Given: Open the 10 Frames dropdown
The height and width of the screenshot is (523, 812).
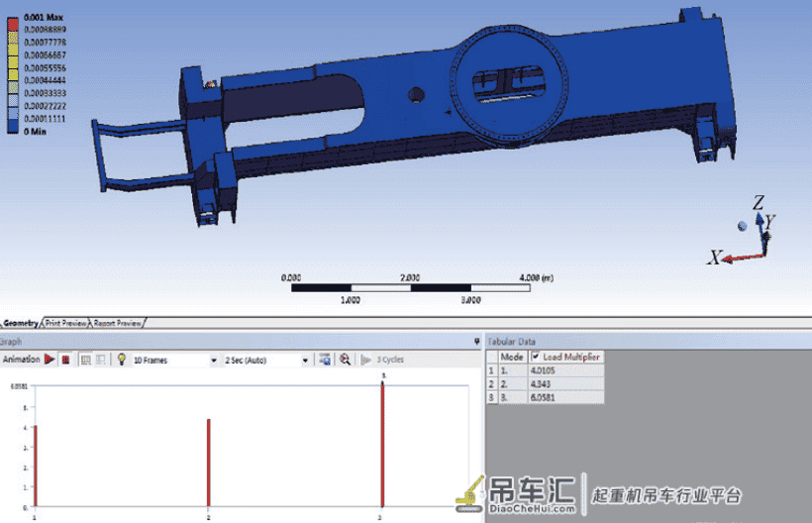Looking at the screenshot, I should click(x=213, y=361).
